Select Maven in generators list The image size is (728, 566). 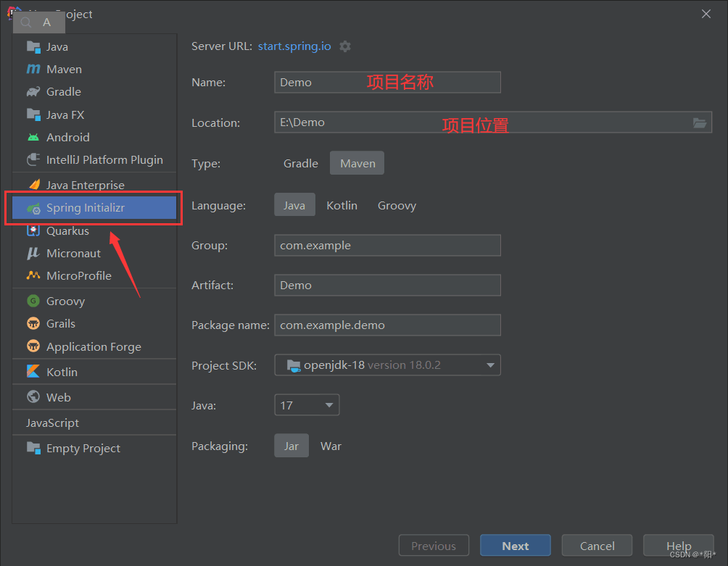[x=94, y=69]
